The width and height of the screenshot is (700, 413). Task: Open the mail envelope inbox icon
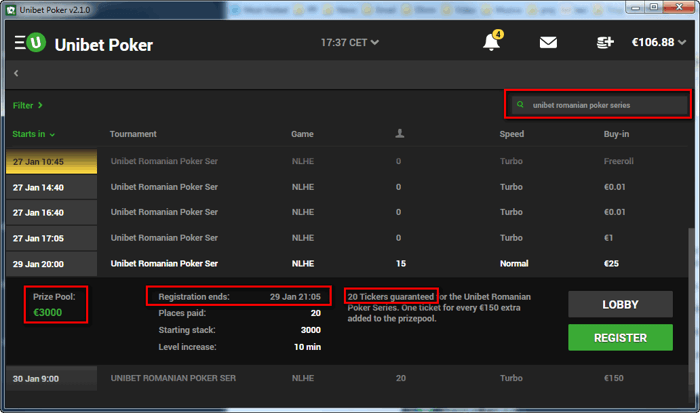coord(548,42)
